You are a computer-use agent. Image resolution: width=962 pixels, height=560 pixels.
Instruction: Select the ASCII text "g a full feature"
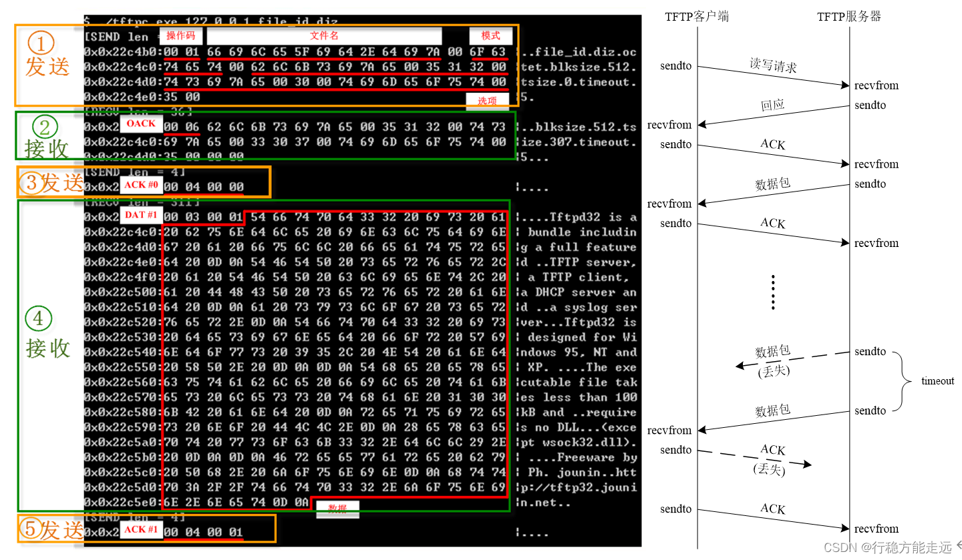[x=580, y=247]
